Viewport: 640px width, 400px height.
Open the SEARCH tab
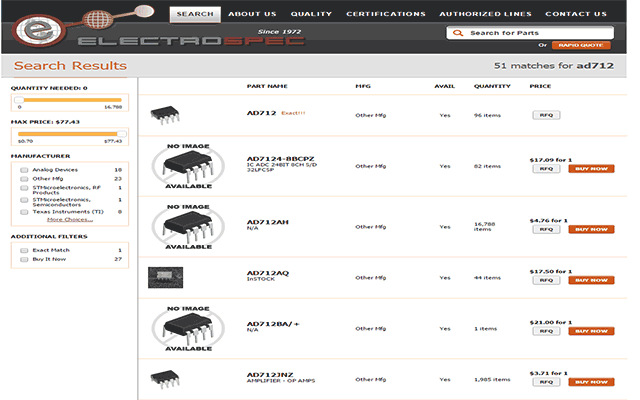click(x=195, y=14)
